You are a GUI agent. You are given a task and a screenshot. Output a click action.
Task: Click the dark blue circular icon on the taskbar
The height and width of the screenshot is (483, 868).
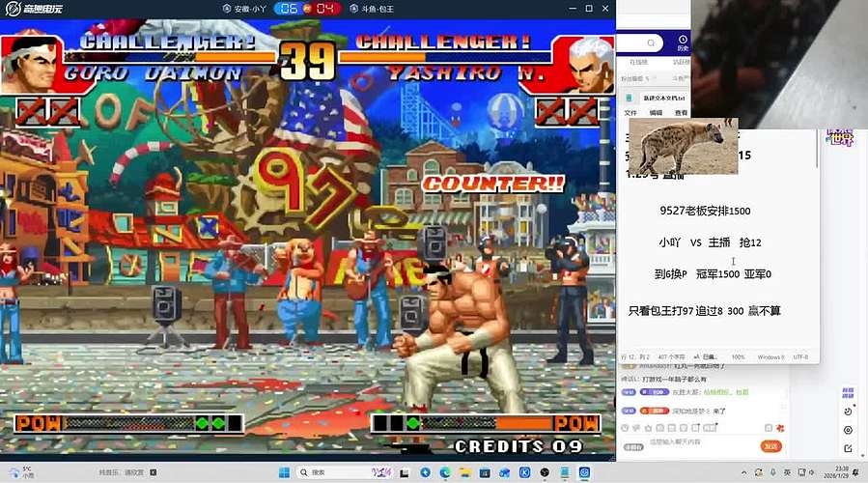pyautogui.click(x=425, y=472)
